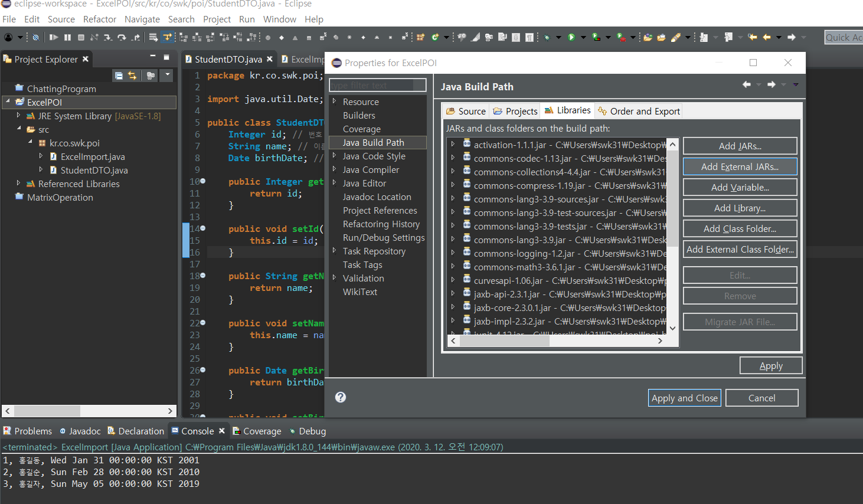
Task: Click the Suspend debug icon
Action: coord(67,37)
